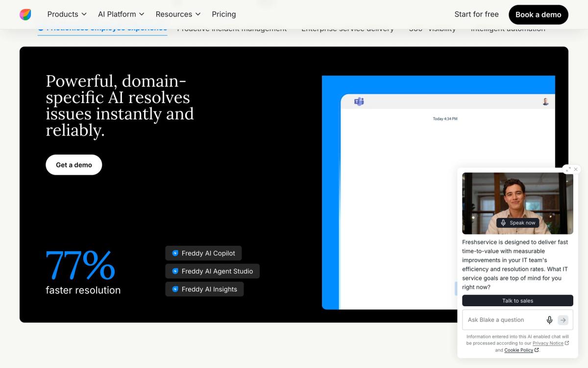588x368 pixels.
Task: Minimize the chat widget with the collapse icon
Action: (x=568, y=169)
